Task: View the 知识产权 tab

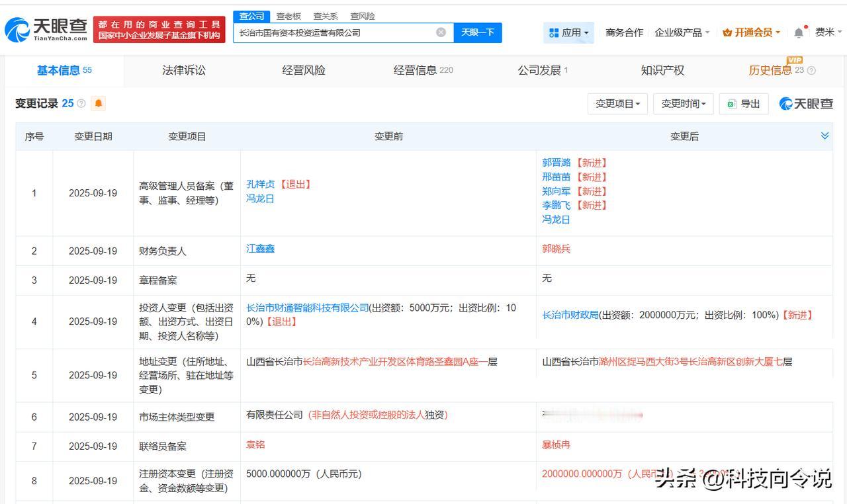Action: pos(662,70)
